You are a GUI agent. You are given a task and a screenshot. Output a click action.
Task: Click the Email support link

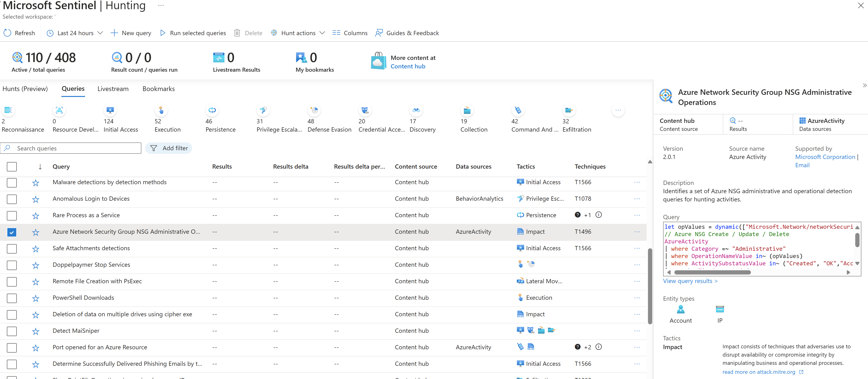click(802, 165)
